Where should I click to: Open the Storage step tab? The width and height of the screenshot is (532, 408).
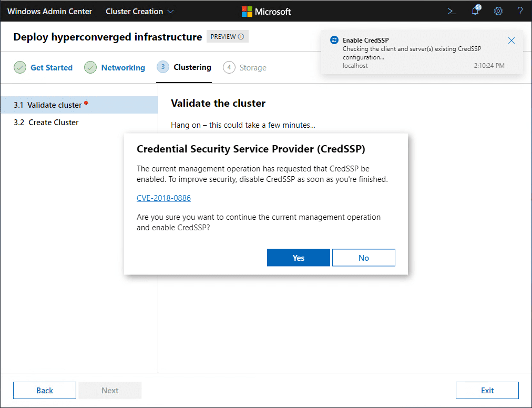252,68
